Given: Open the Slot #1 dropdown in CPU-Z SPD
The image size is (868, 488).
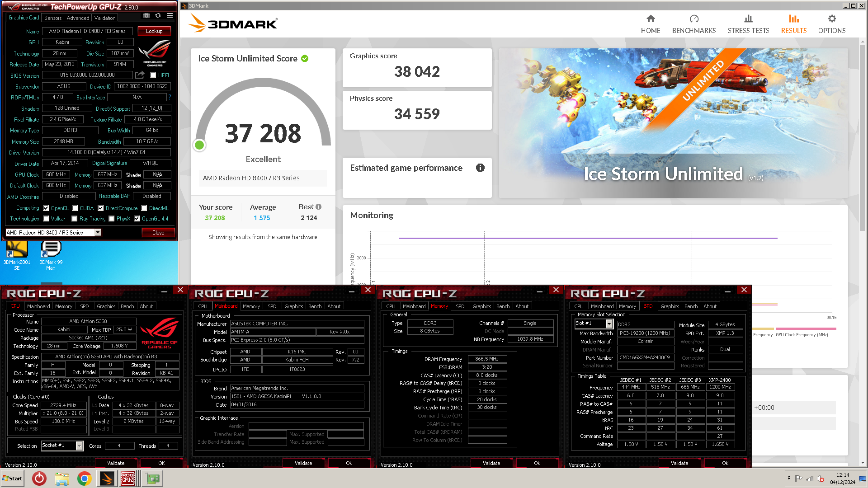Looking at the screenshot, I should tap(609, 324).
